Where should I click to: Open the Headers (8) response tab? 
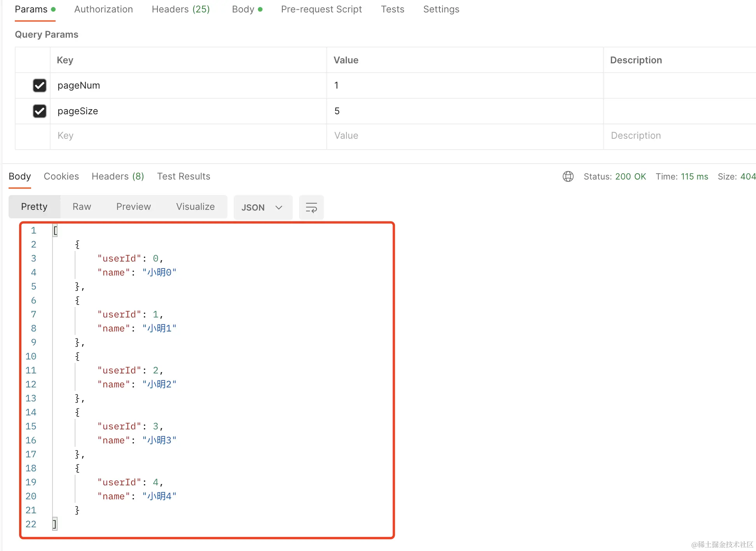118,176
